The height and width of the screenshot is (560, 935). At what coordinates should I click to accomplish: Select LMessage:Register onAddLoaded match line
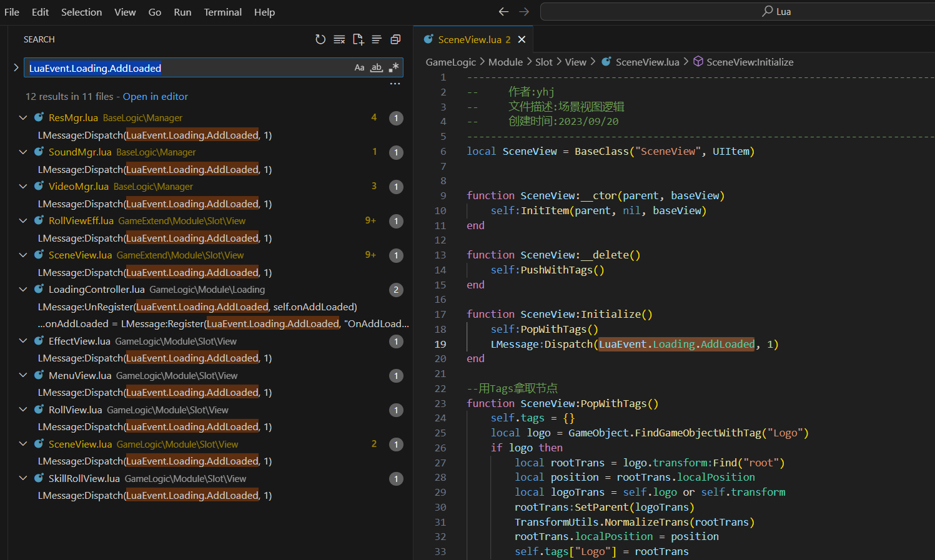click(223, 323)
